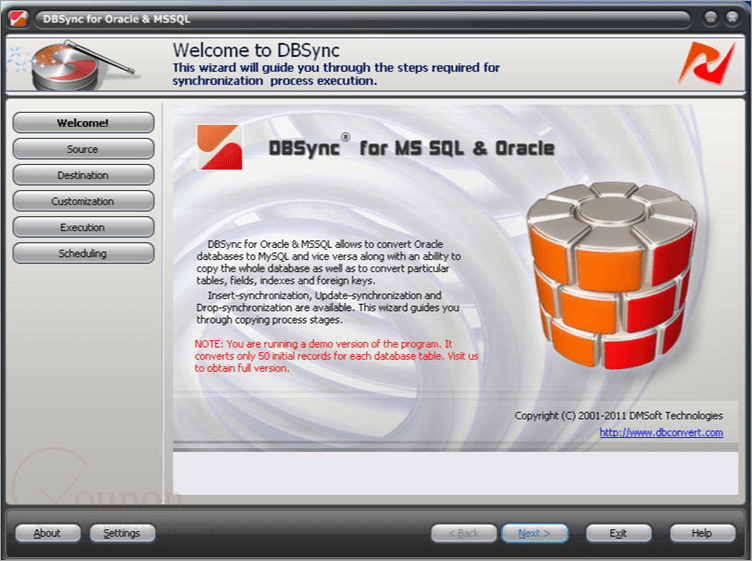Switch to the Customization step
Screen dimensions: 752x561
pyautogui.click(x=83, y=201)
